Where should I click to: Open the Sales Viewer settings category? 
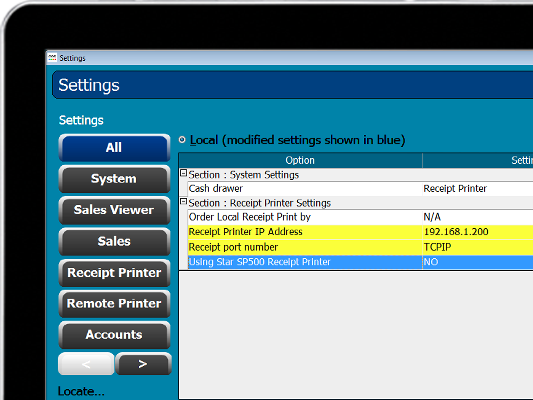(114, 210)
